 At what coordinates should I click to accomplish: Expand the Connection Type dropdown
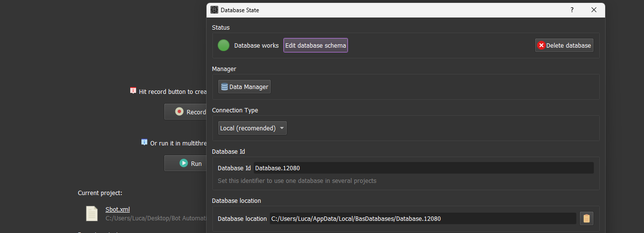coord(252,128)
